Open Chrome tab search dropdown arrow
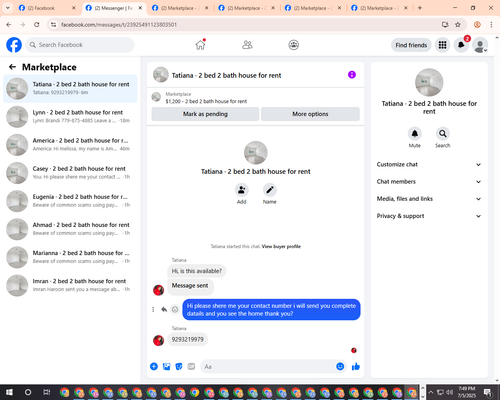The height and width of the screenshot is (400, 500). coord(8,8)
